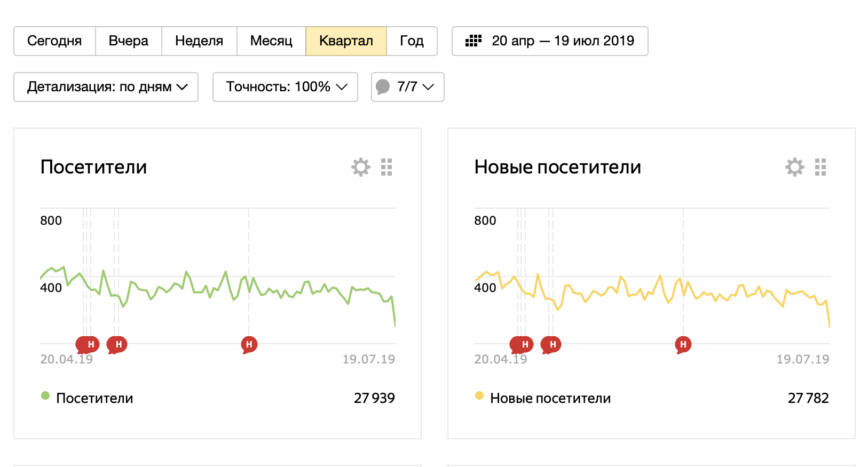The image size is (868, 467).
Task: Open settings gear on Новые посетители widget
Action: (795, 167)
